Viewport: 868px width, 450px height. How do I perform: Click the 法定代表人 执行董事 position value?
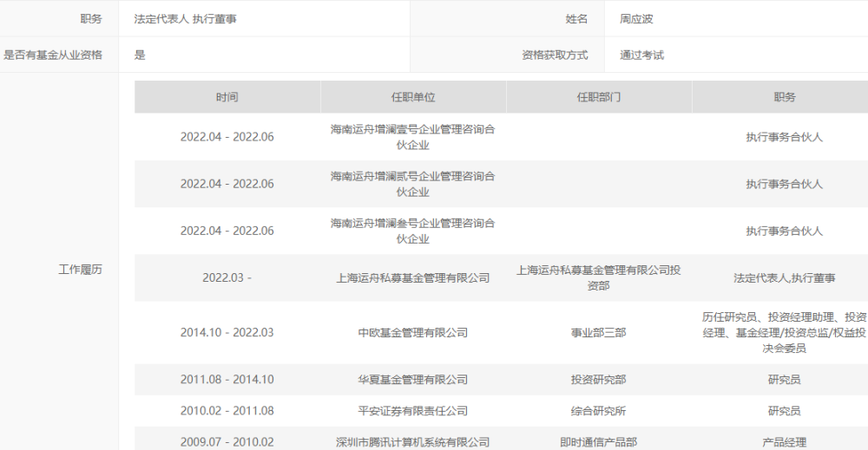click(185, 19)
